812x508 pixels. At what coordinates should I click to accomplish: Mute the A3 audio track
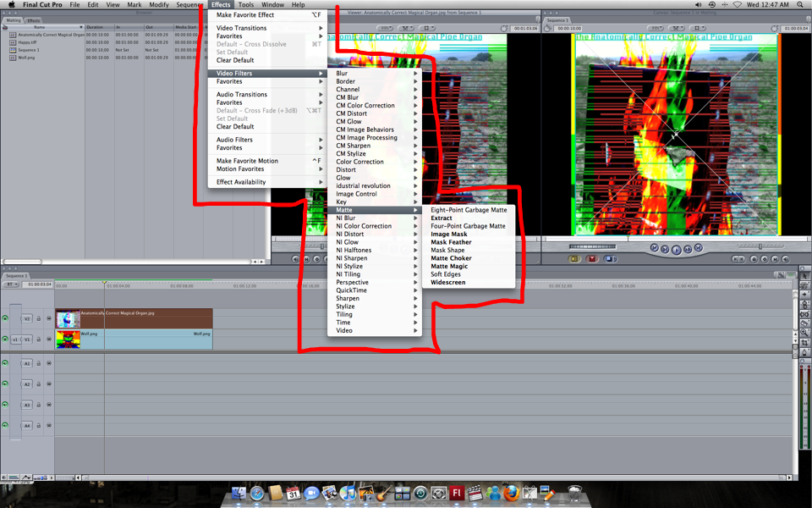click(5, 405)
